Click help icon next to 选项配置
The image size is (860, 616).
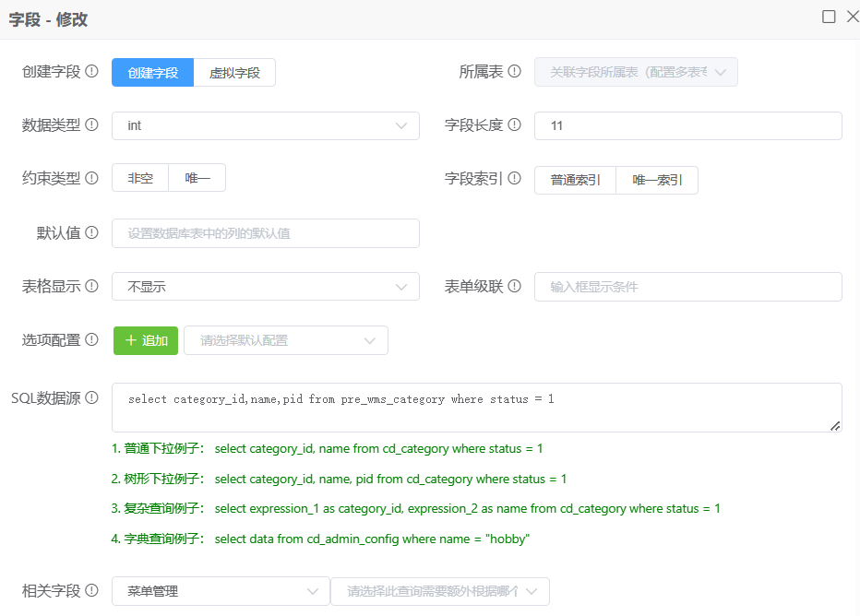[91, 339]
